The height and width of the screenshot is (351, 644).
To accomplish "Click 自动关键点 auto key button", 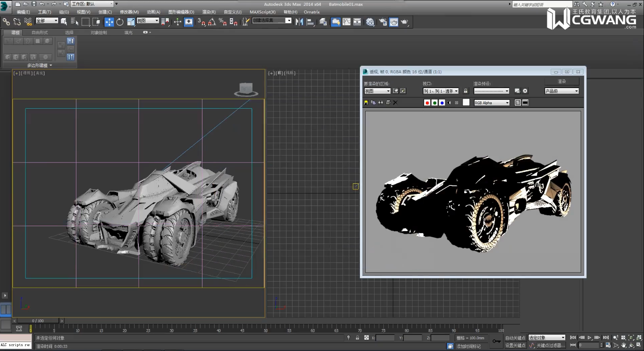I will pyautogui.click(x=515, y=338).
